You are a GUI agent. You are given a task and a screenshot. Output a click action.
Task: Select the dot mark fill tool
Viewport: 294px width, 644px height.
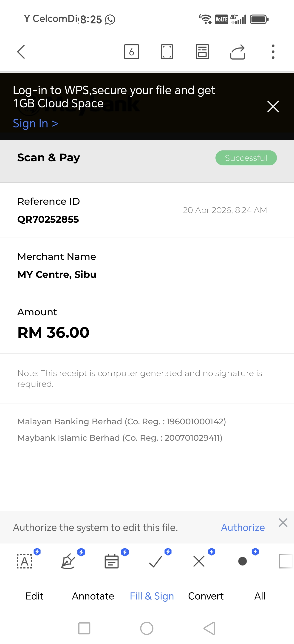click(242, 561)
